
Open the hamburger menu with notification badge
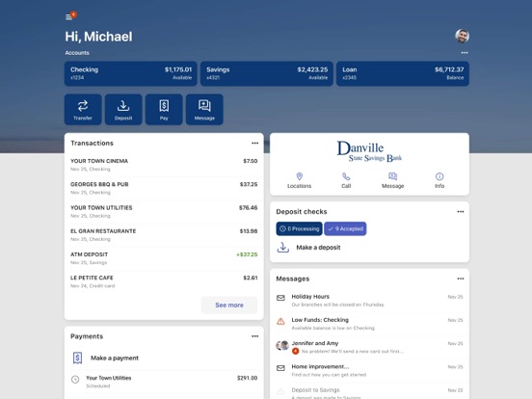[70, 16]
